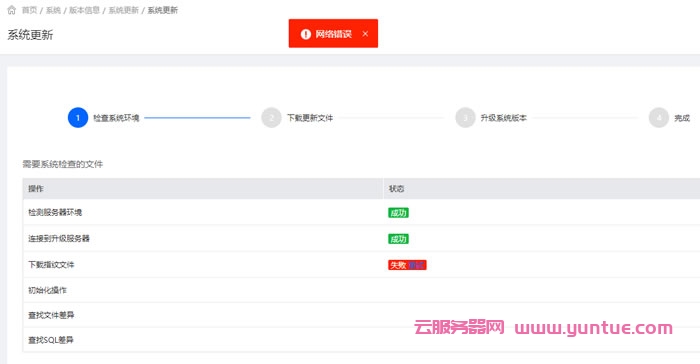Click the 需要系统检查的文件 heading
The image size is (700, 364).
[x=62, y=164]
